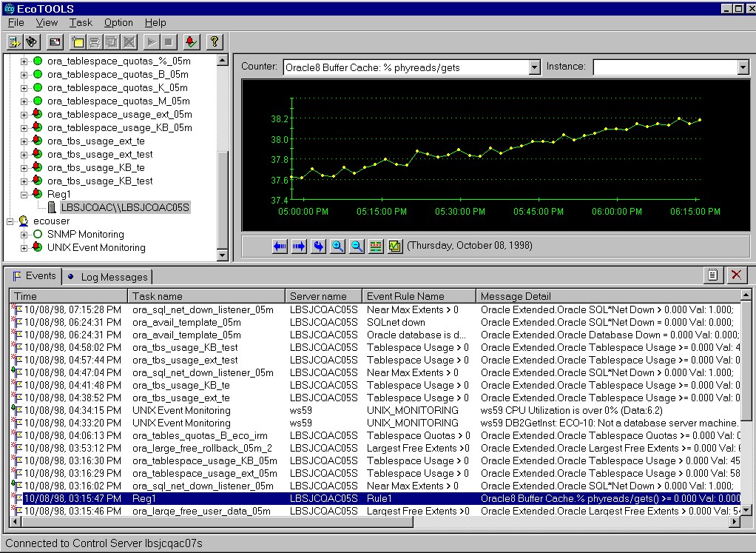Select the event row at 04:34:15 PM

375,411
